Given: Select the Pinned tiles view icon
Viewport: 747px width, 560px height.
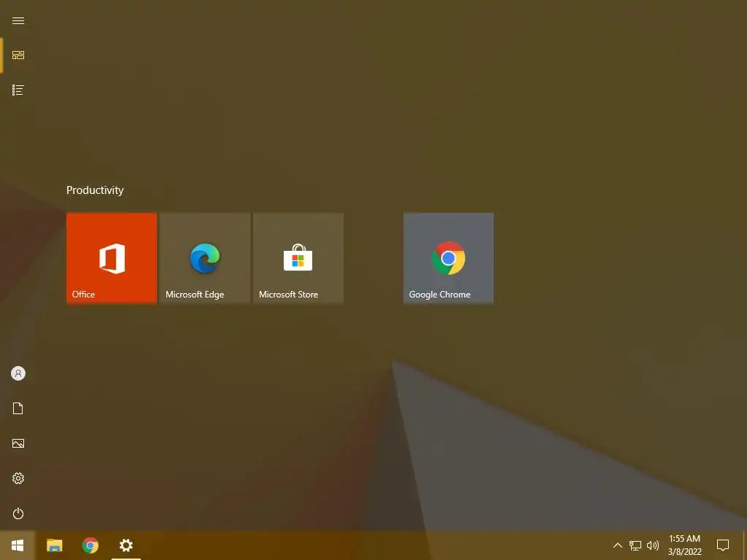Looking at the screenshot, I should pos(18,55).
